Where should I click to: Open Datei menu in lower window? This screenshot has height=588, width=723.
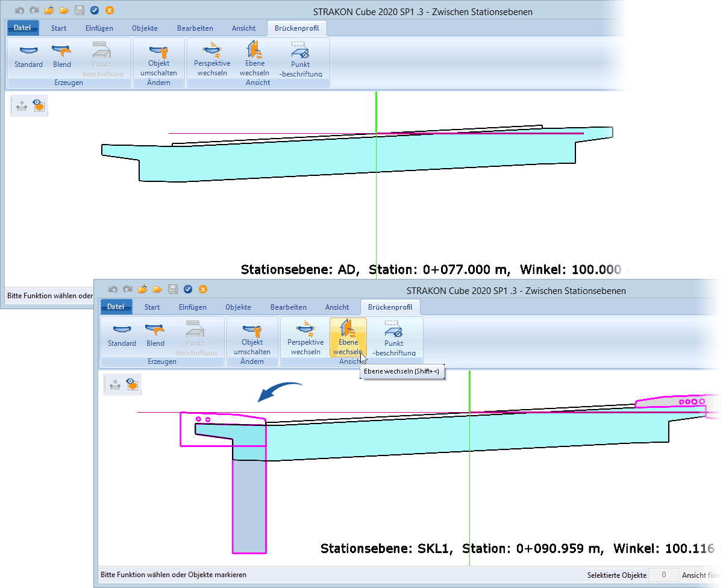point(116,307)
